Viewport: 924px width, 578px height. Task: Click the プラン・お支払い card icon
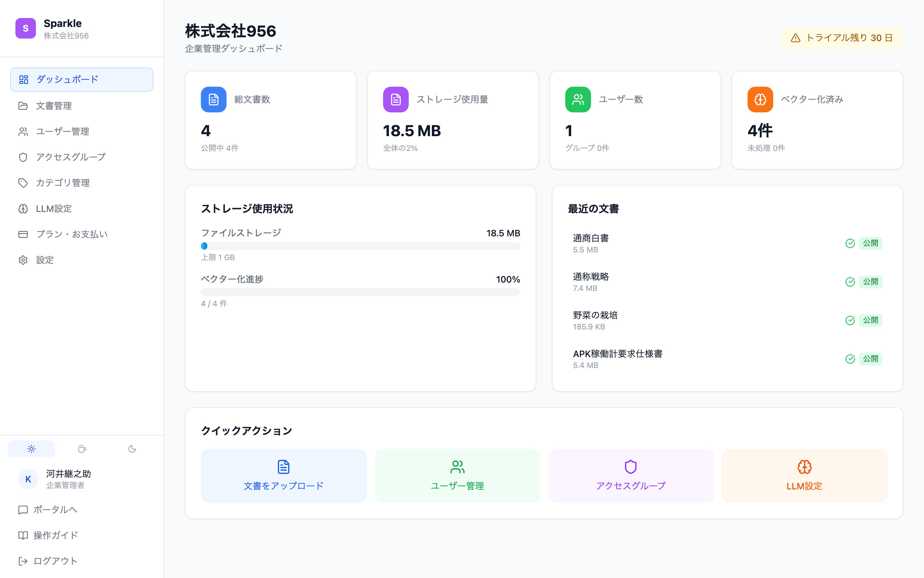(x=23, y=234)
